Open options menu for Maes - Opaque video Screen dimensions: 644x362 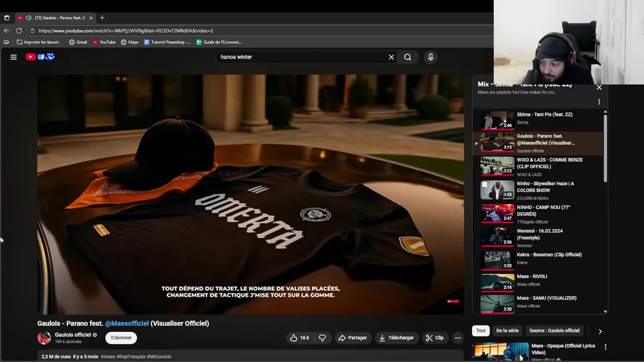[x=605, y=347]
